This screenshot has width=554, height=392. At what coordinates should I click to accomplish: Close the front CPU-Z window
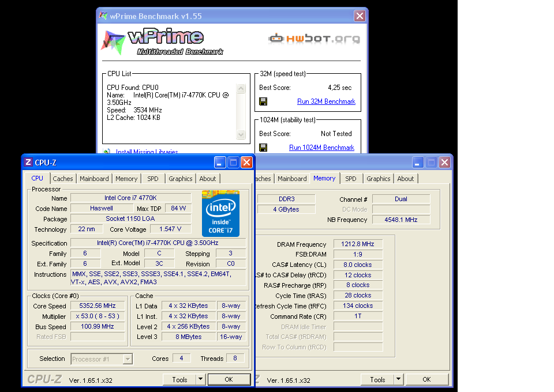point(246,163)
